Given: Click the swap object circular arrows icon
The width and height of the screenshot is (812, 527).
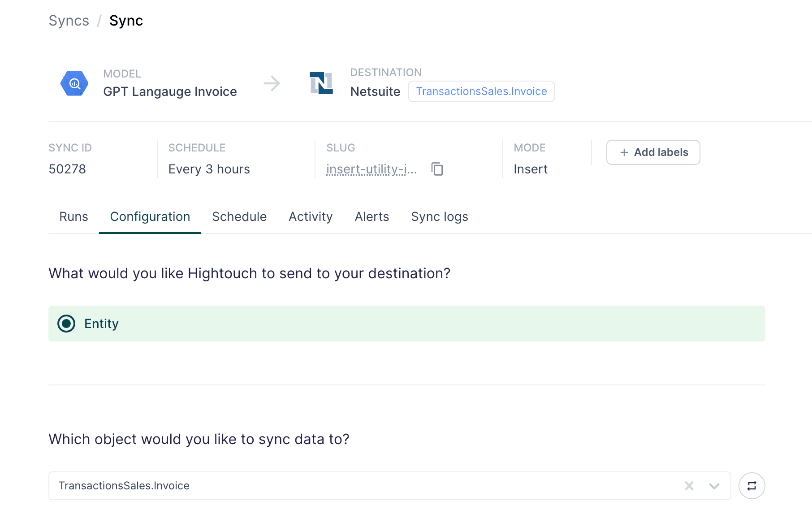Looking at the screenshot, I should [752, 485].
